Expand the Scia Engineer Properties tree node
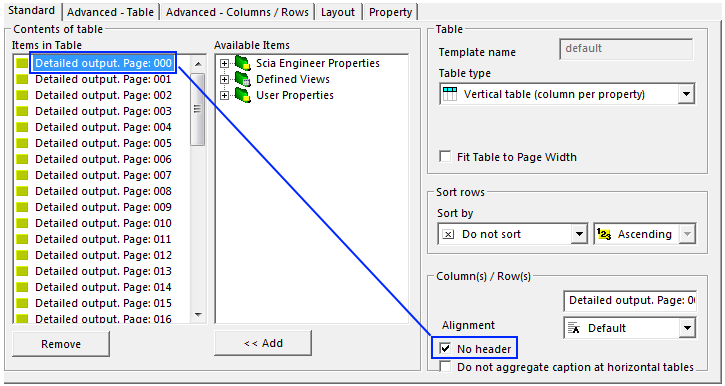 tap(224, 64)
